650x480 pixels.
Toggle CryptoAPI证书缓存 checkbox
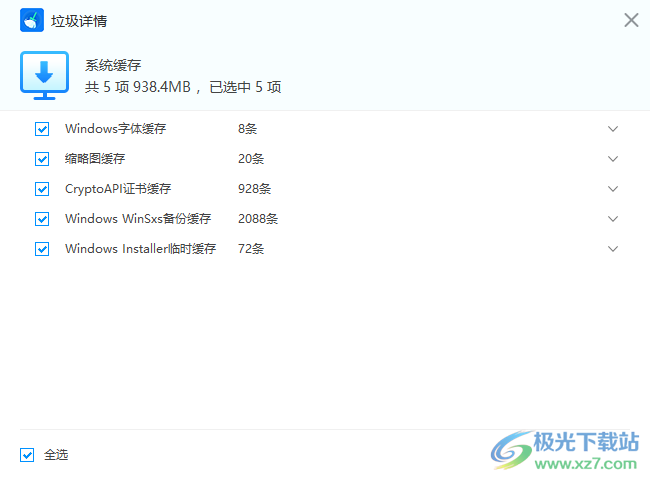42,189
